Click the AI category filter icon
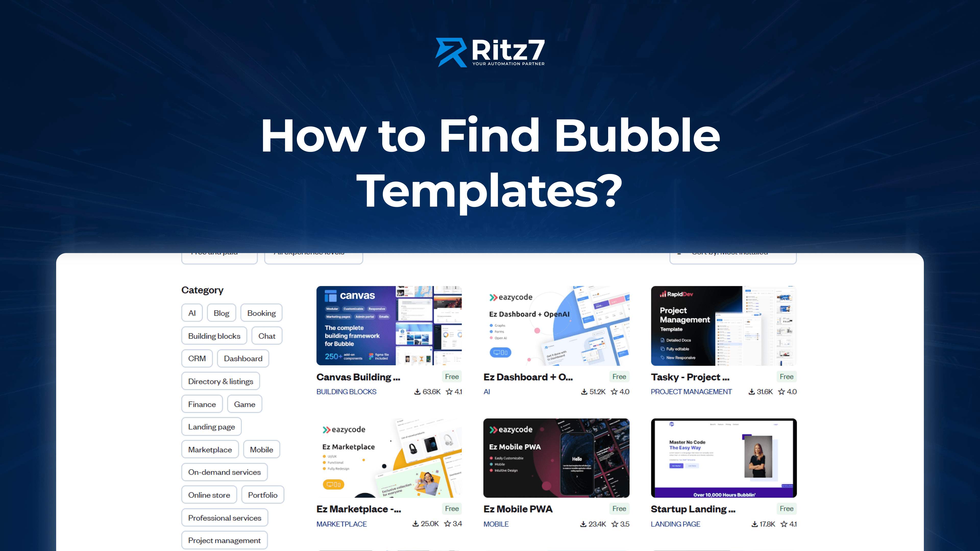This screenshot has width=980, height=551. pyautogui.click(x=192, y=313)
